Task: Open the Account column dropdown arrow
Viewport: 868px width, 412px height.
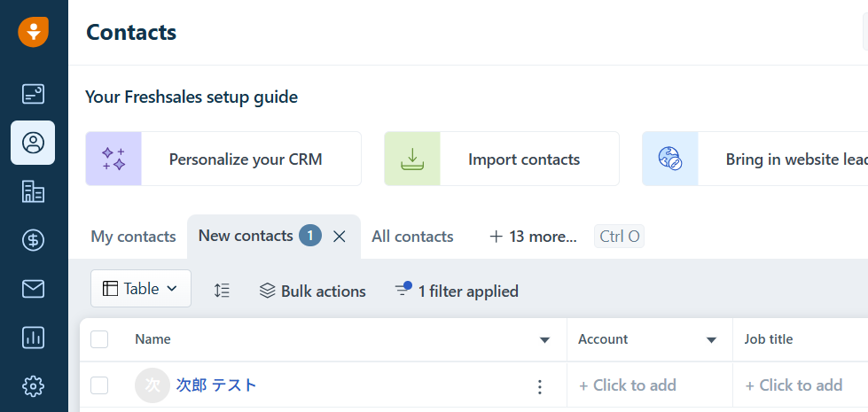Action: [711, 340]
